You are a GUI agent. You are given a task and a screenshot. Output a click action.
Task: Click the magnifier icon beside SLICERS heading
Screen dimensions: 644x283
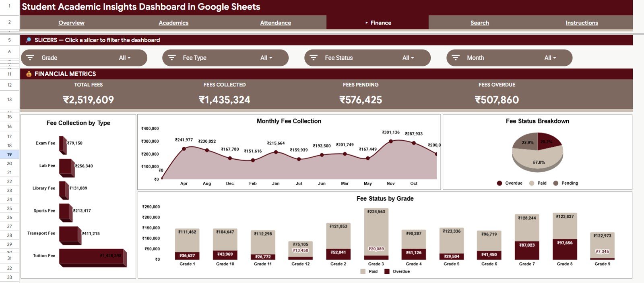click(x=28, y=40)
